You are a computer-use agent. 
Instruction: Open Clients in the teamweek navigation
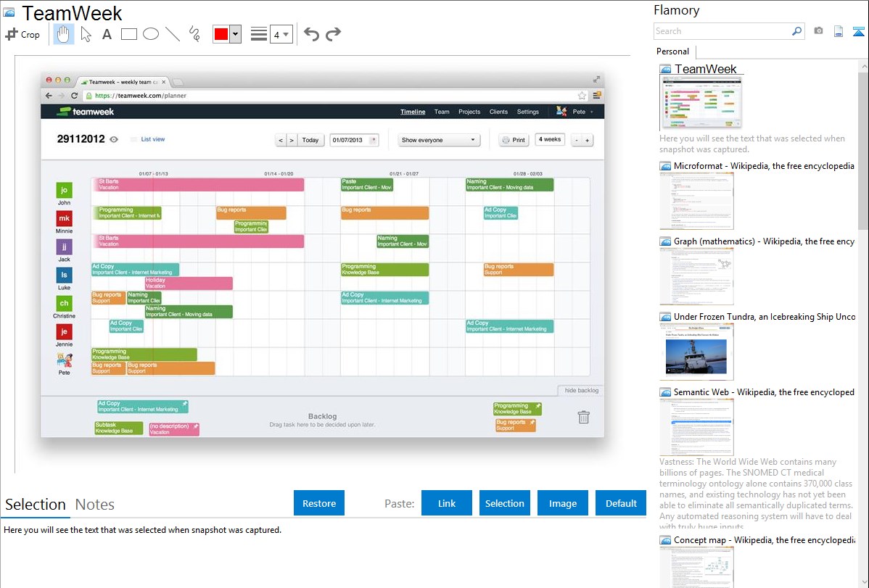[x=498, y=112]
